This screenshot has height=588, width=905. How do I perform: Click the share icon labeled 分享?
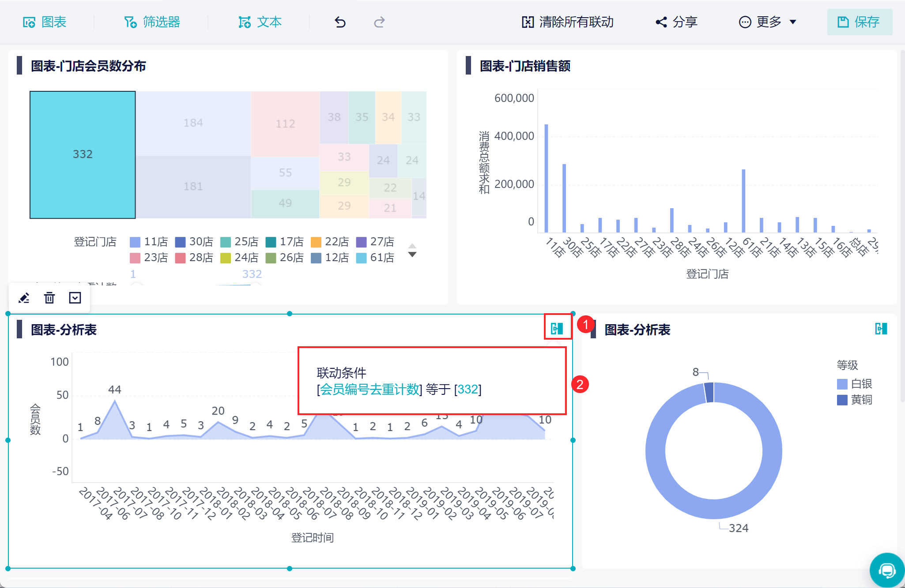(x=676, y=22)
